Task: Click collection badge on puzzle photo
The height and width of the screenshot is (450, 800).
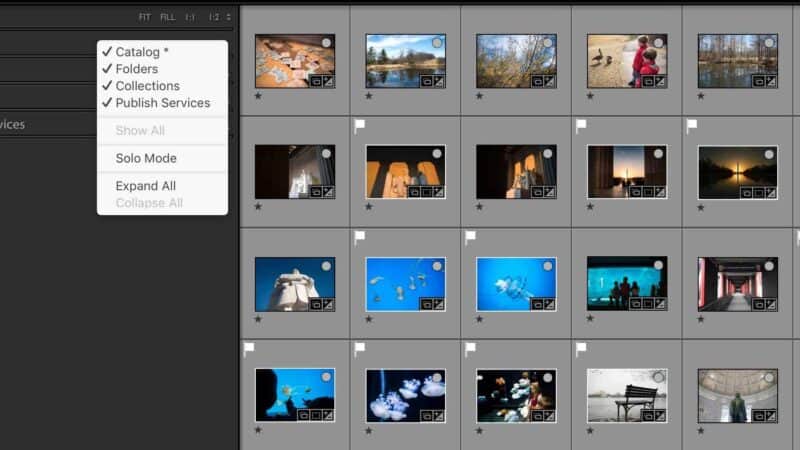Action: coord(316,81)
